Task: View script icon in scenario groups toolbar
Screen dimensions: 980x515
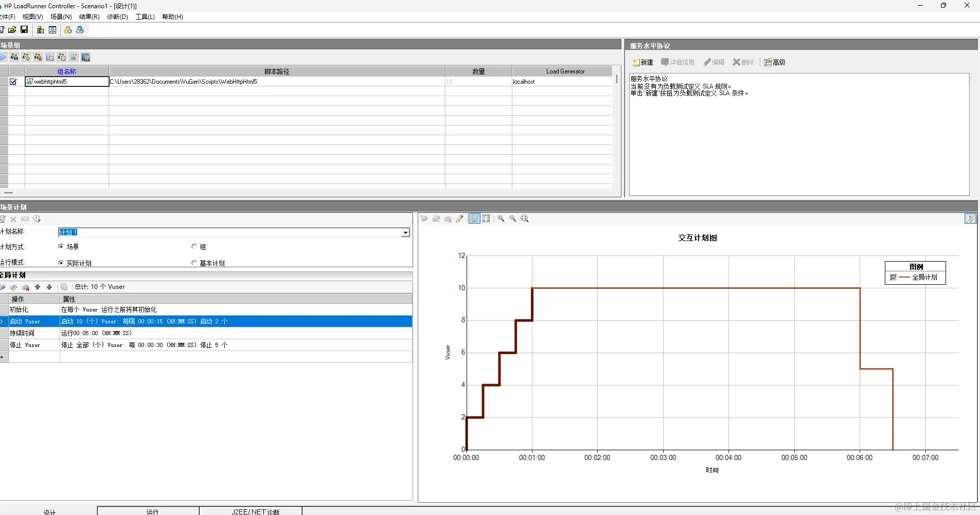Action: pyautogui.click(x=74, y=57)
